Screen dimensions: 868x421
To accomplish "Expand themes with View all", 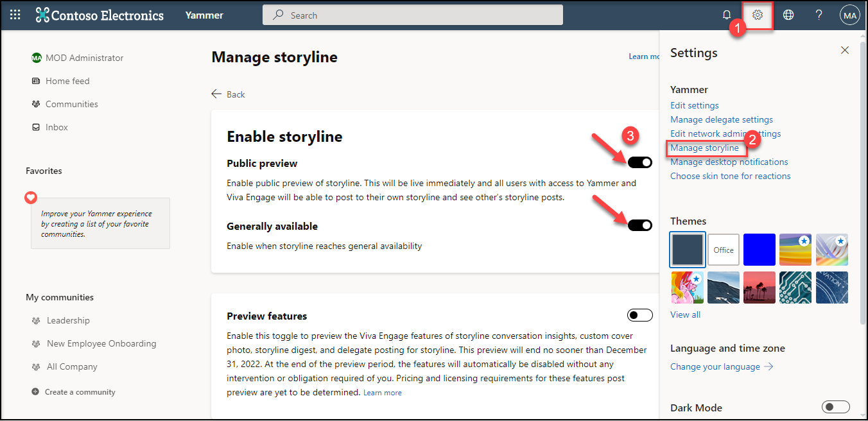I will pos(685,314).
